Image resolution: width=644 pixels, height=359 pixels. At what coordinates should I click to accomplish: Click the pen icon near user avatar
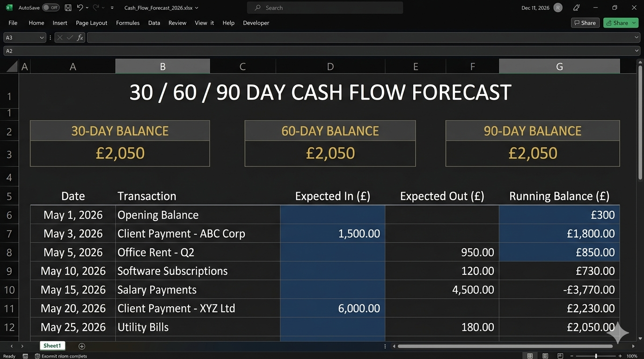tap(577, 8)
